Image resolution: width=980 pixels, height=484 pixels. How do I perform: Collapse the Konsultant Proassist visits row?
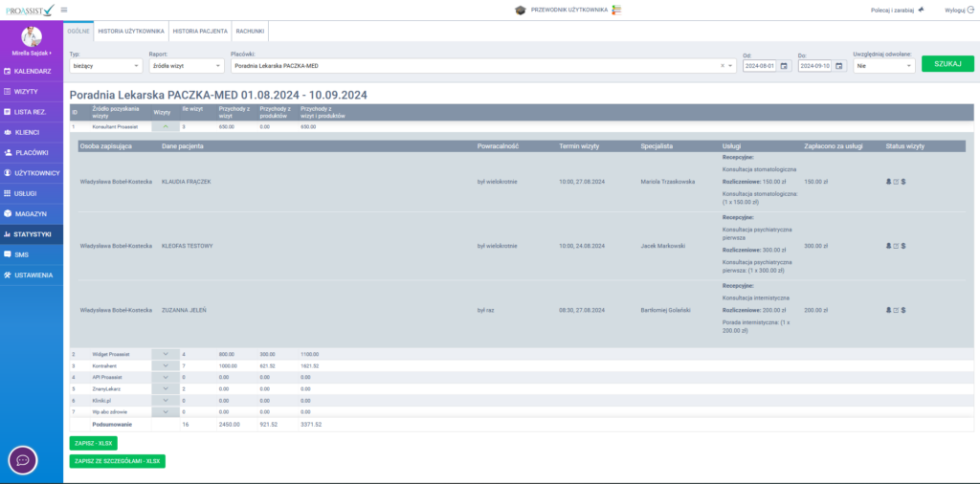[165, 126]
